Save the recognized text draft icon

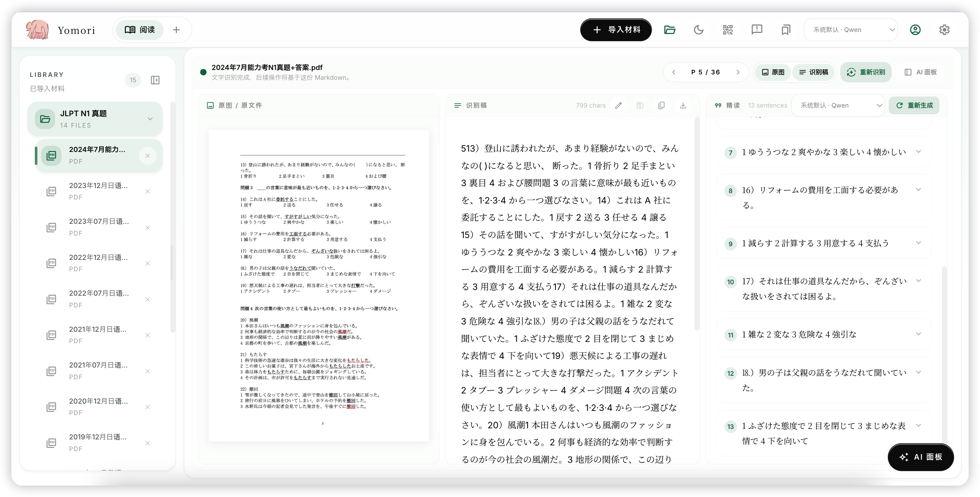click(640, 105)
